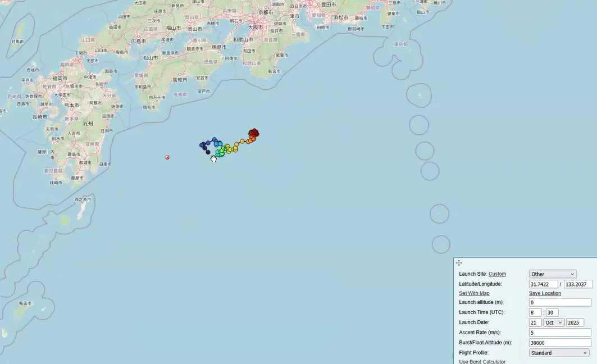The height and width of the screenshot is (364, 597).
Task: Click the Set With Map link
Action: pyautogui.click(x=474, y=293)
